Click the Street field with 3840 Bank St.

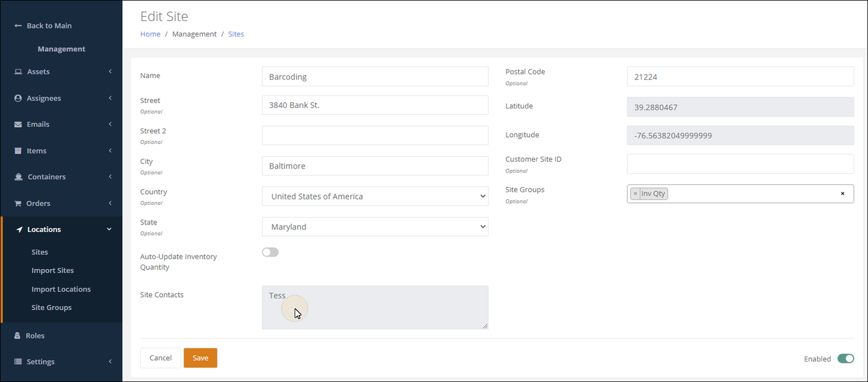click(375, 105)
